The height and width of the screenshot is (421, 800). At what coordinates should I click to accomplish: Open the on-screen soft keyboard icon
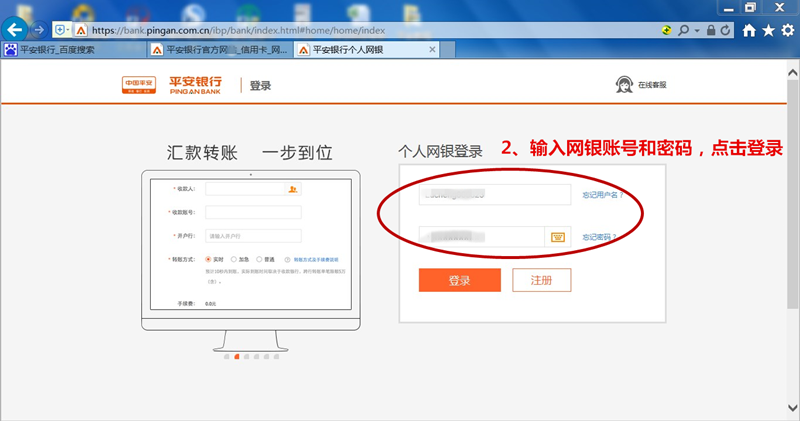coord(558,237)
